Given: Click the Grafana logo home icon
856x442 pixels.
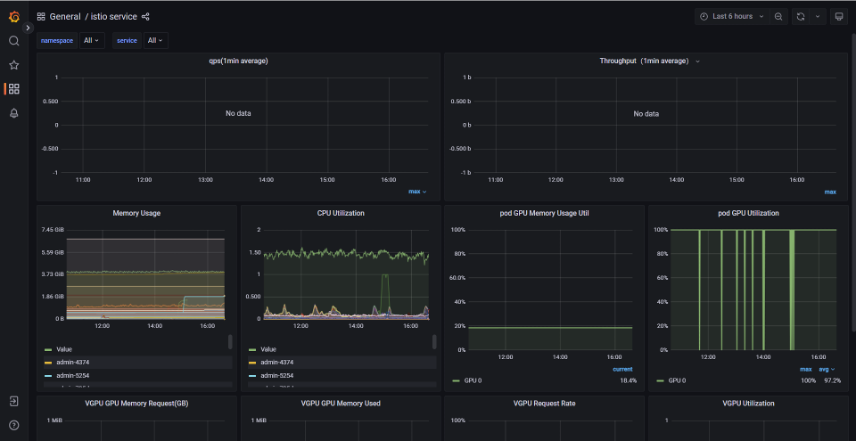Looking at the screenshot, I should [x=14, y=16].
